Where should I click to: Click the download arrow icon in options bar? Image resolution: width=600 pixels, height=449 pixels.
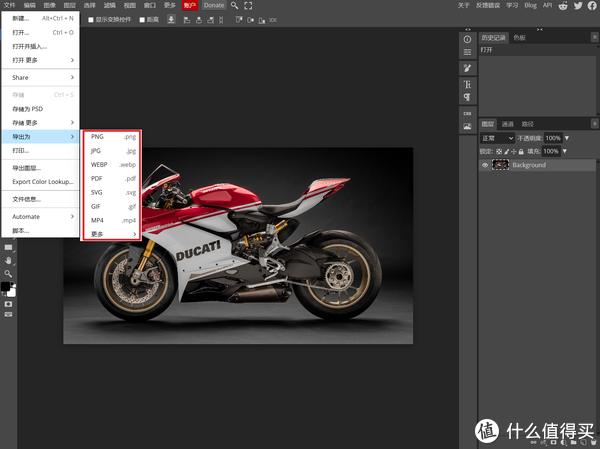[171, 20]
